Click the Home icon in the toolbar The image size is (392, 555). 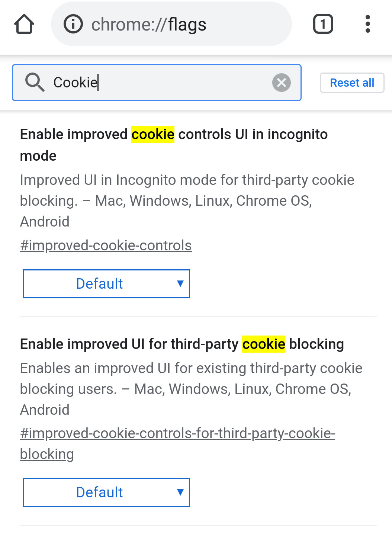coord(24,24)
